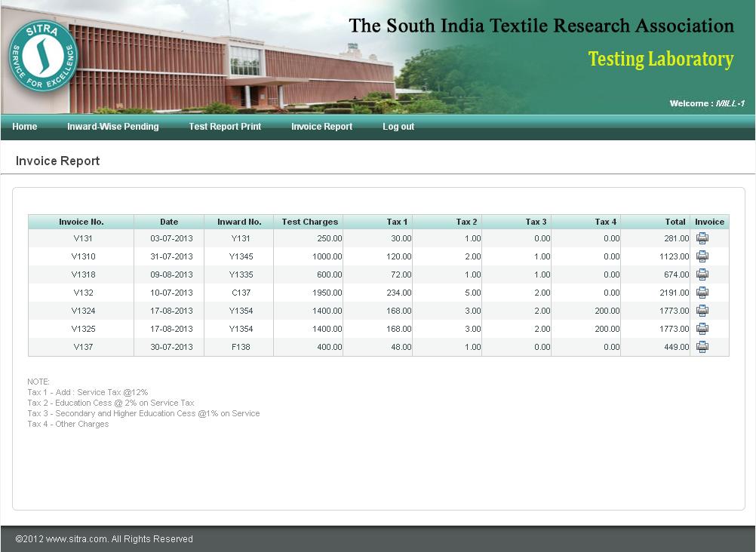Click the date 30-07-2013
The width and height of the screenshot is (756, 552).
tap(171, 347)
